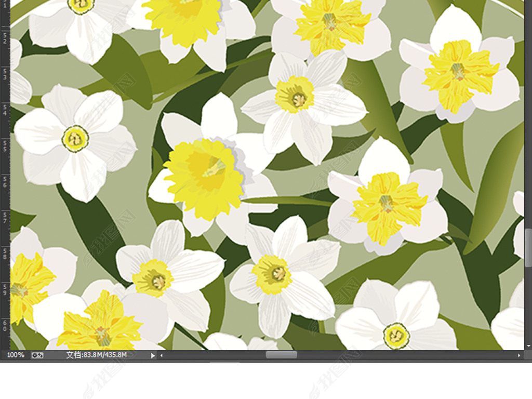Click the green-ringed center of the left white flower

click(76, 139)
